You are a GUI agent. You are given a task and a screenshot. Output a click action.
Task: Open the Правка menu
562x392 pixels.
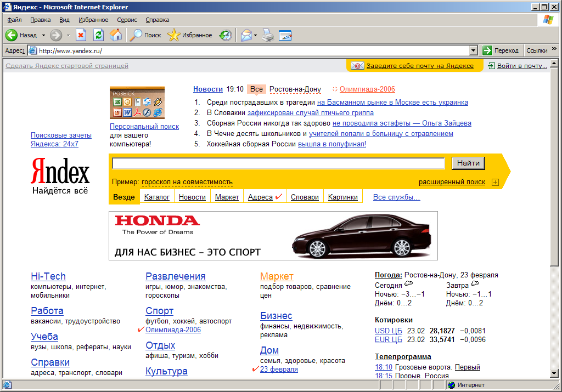click(x=40, y=20)
